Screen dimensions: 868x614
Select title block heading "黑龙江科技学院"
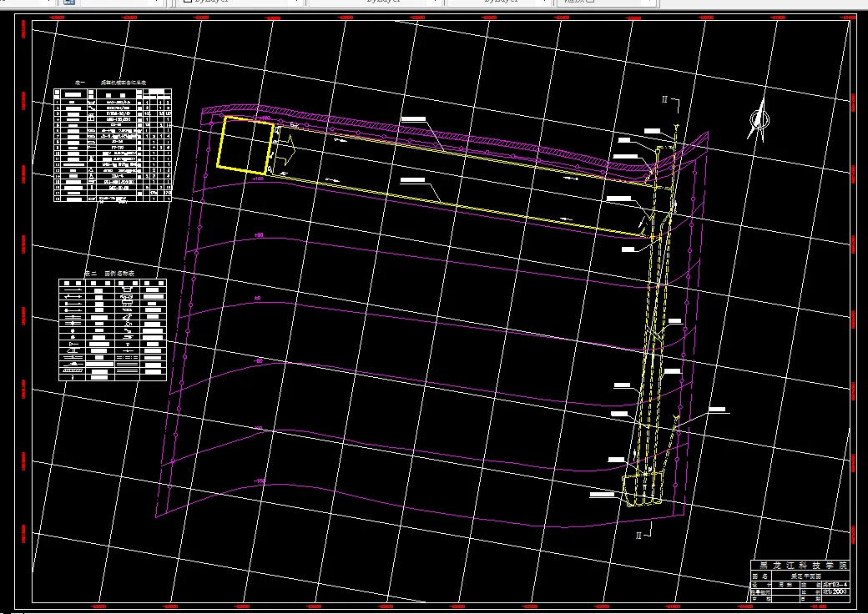803,566
